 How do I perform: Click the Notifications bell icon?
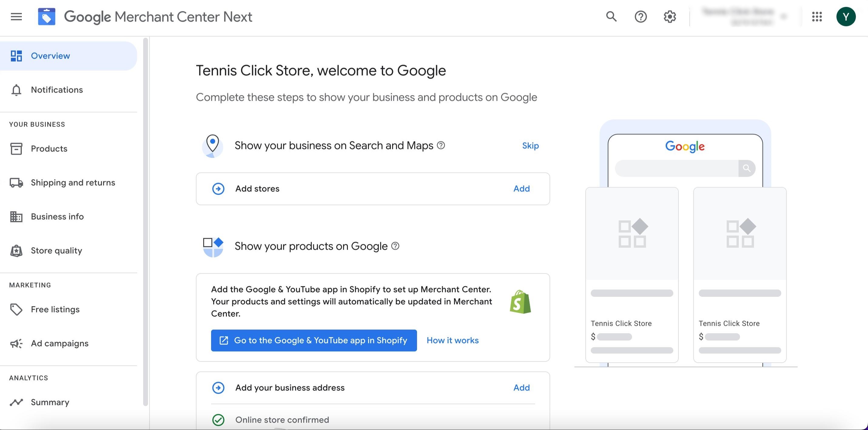(x=16, y=90)
